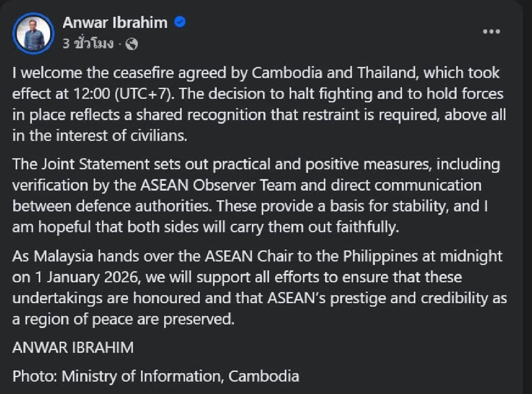The image size is (532, 394).
Task: Click the text ANWAR IBRAHIM signature line
Action: click(73, 348)
